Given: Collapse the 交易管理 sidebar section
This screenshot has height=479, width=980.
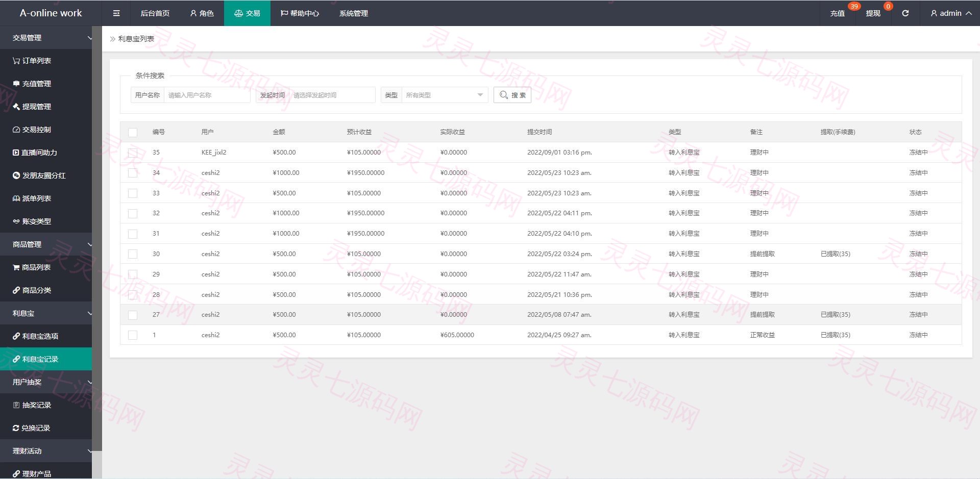Looking at the screenshot, I should click(x=46, y=38).
